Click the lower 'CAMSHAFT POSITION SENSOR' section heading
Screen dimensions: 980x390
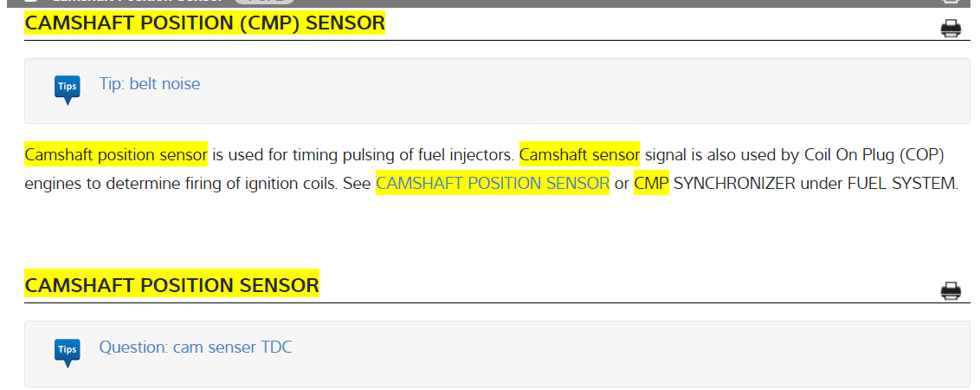coord(172,285)
